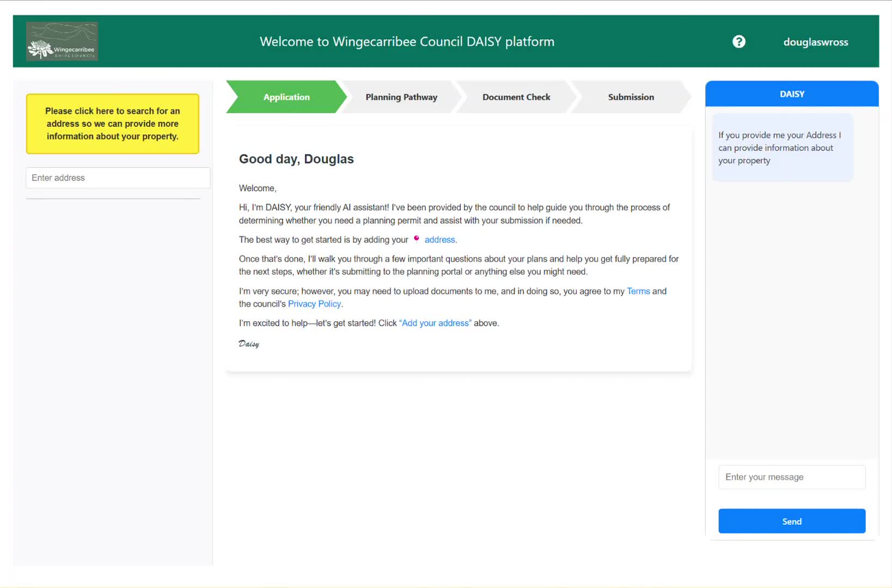Click the Daisy signature text
Viewport: 892px width, 588px height.
(x=249, y=344)
